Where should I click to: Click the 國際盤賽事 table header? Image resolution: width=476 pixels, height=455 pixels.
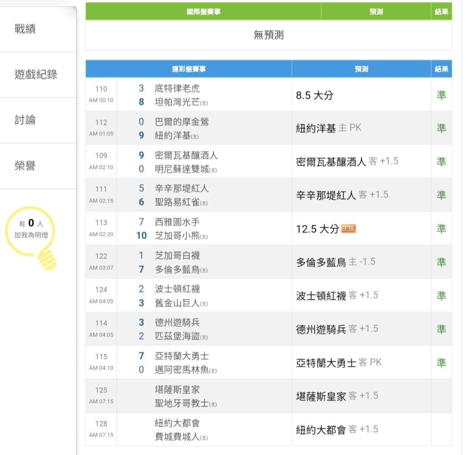click(203, 11)
